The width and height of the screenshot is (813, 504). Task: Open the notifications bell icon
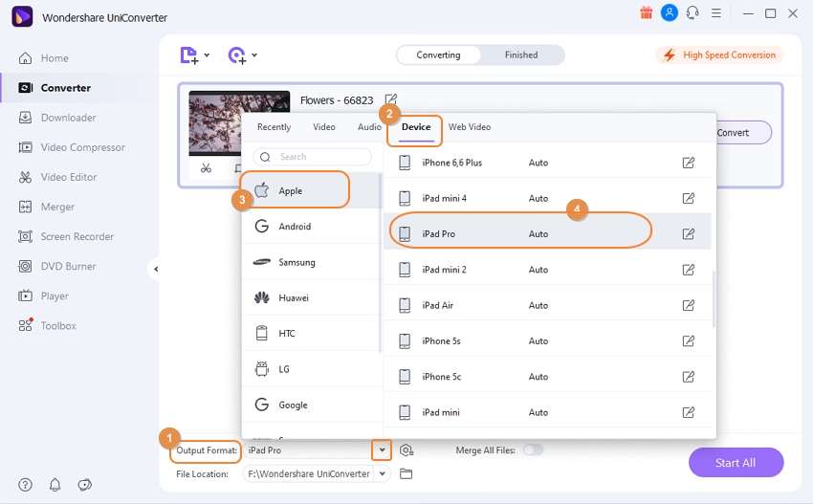tap(55, 485)
